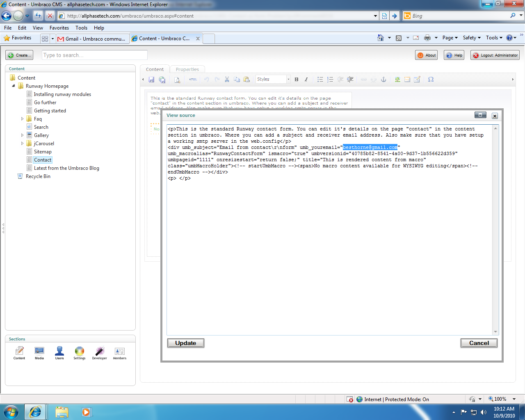Click the Windows Start button
Screen dimensions: 525x420
point(11,411)
